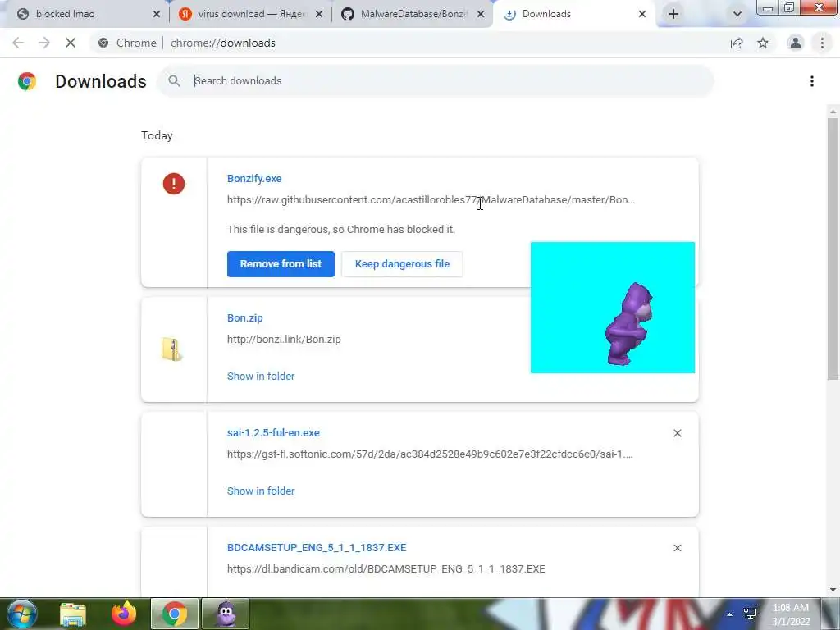
Task: Close the "virus download" Yandex tab
Action: tap(319, 14)
